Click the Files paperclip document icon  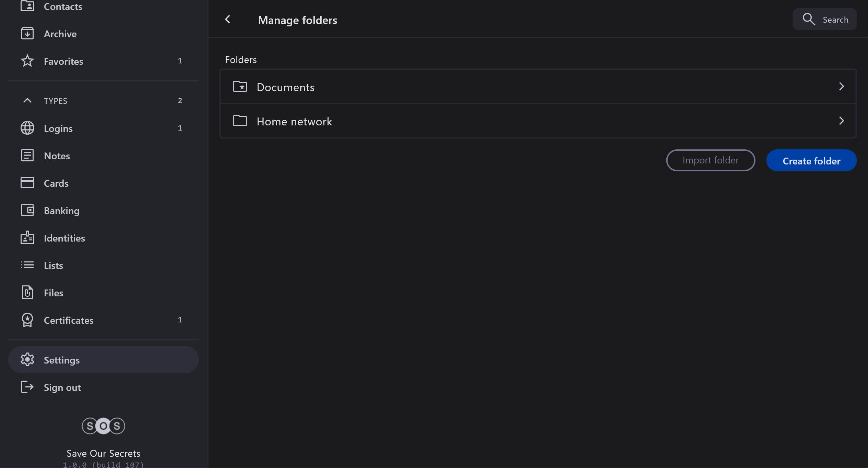tap(27, 293)
